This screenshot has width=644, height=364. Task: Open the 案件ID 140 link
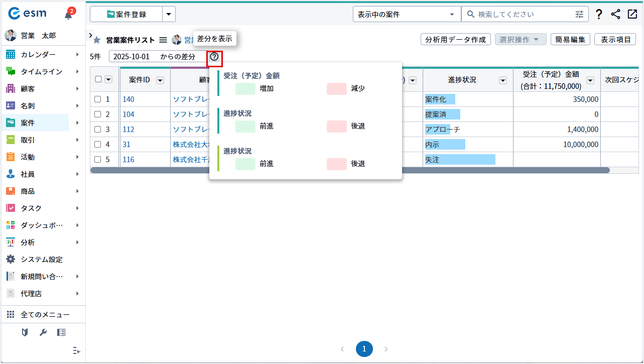pyautogui.click(x=128, y=99)
